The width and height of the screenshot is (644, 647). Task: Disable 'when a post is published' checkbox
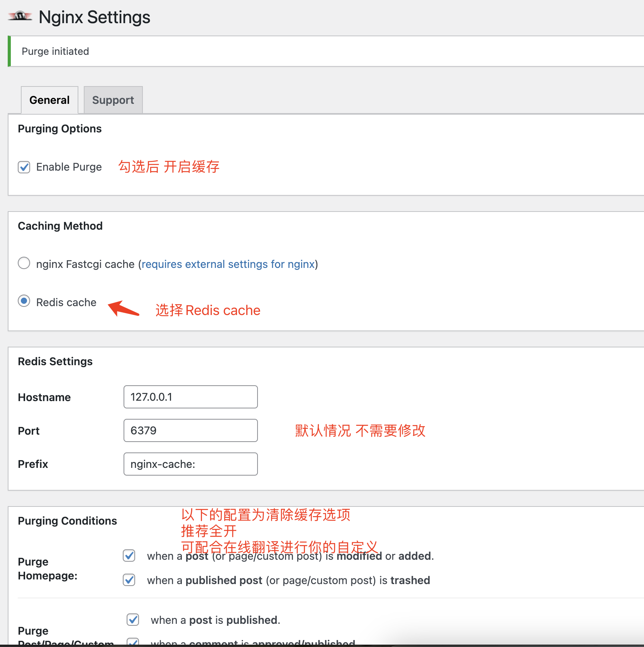(133, 620)
